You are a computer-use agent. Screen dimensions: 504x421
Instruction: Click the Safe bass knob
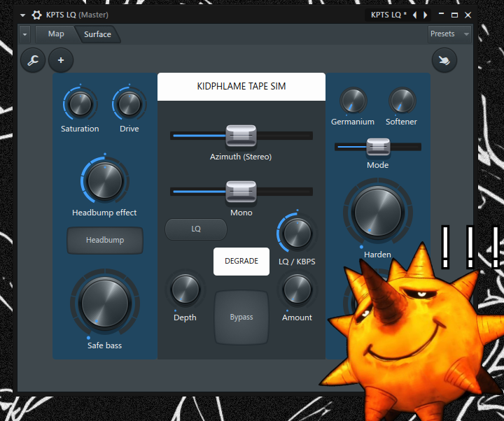(105, 303)
